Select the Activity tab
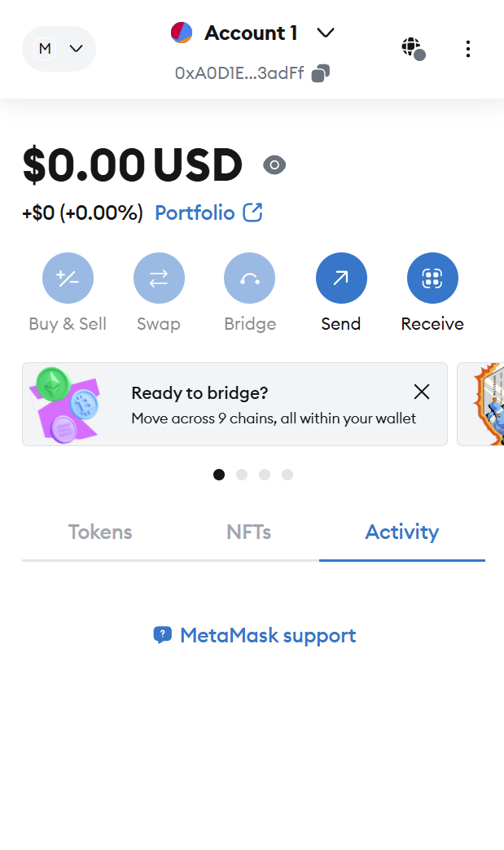The width and height of the screenshot is (504, 850). coord(401,532)
